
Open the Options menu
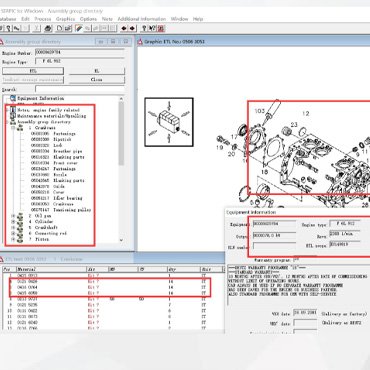pos(88,19)
